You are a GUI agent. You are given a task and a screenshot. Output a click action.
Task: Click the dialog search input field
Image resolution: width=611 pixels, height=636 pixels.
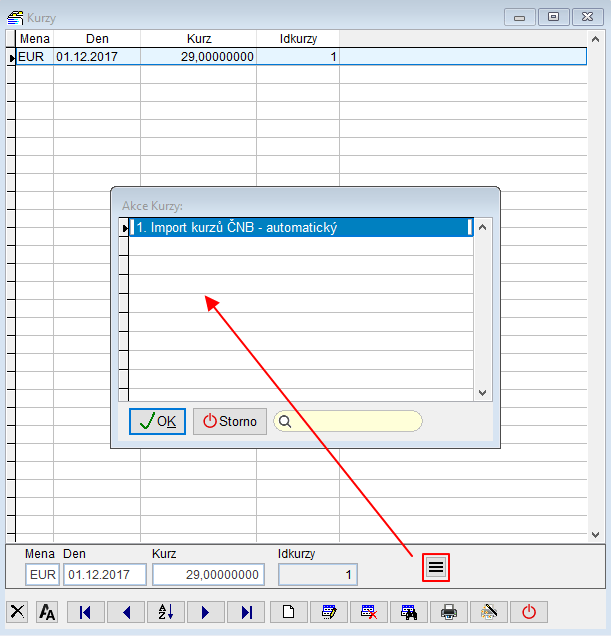348,421
